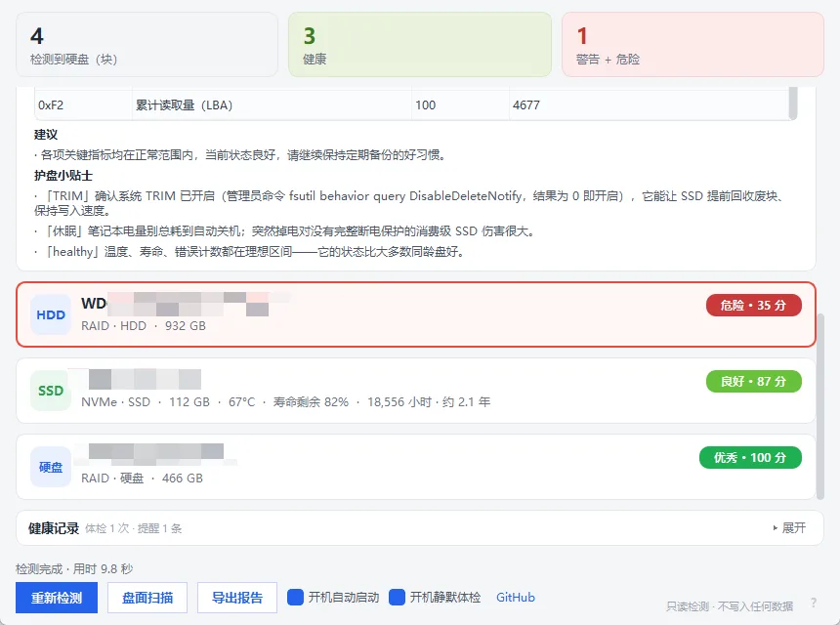The image size is (840, 625).
Task: Expand the RAID 硬盘 466 GB drive card
Action: (416, 467)
